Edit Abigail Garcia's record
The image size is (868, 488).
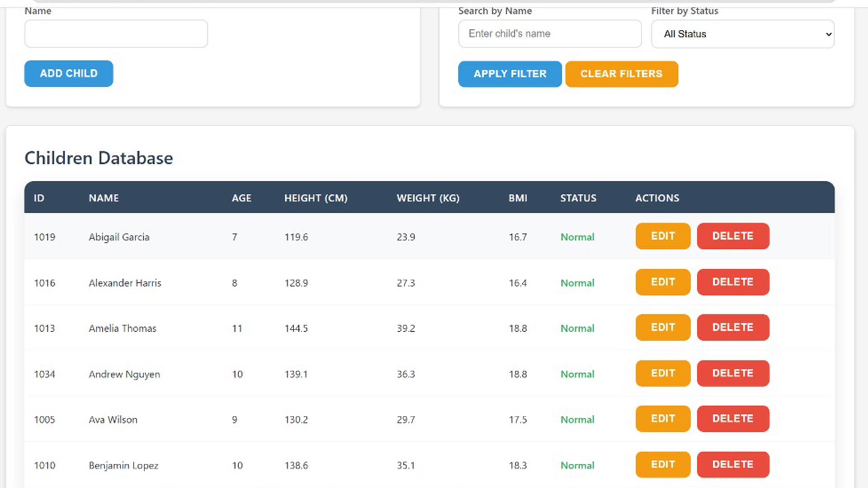(x=663, y=236)
